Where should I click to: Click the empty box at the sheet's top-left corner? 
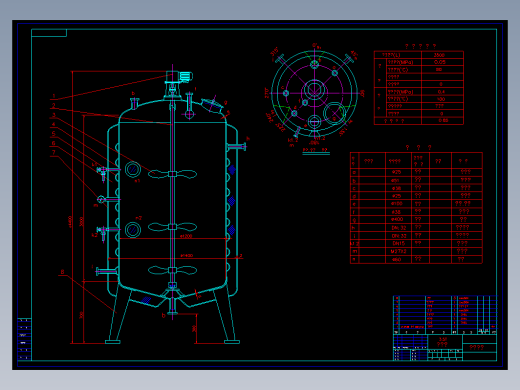pos(49,33)
